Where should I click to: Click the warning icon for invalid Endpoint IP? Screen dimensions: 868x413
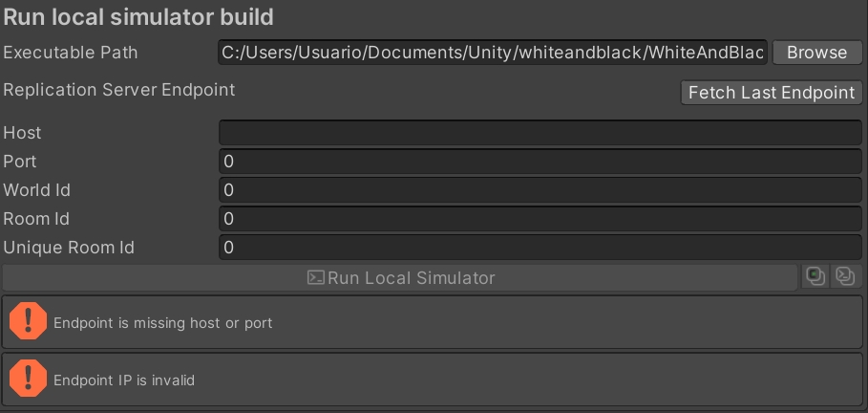(x=28, y=380)
